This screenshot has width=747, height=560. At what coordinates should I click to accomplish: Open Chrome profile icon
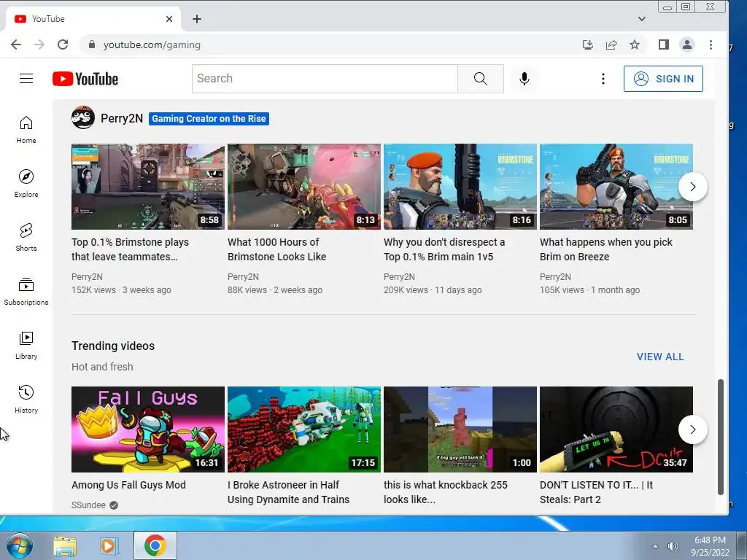point(687,44)
